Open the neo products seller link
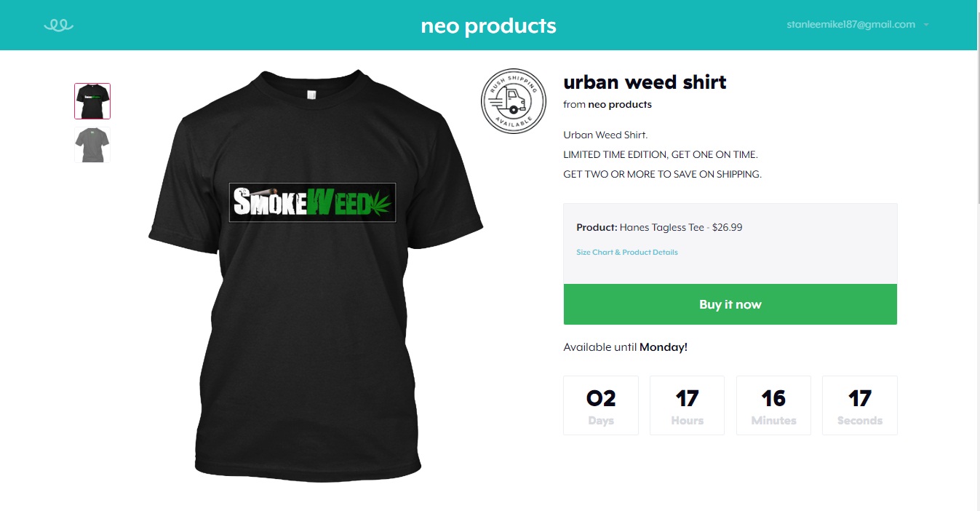Viewport: 980px width, 511px height. coord(620,105)
